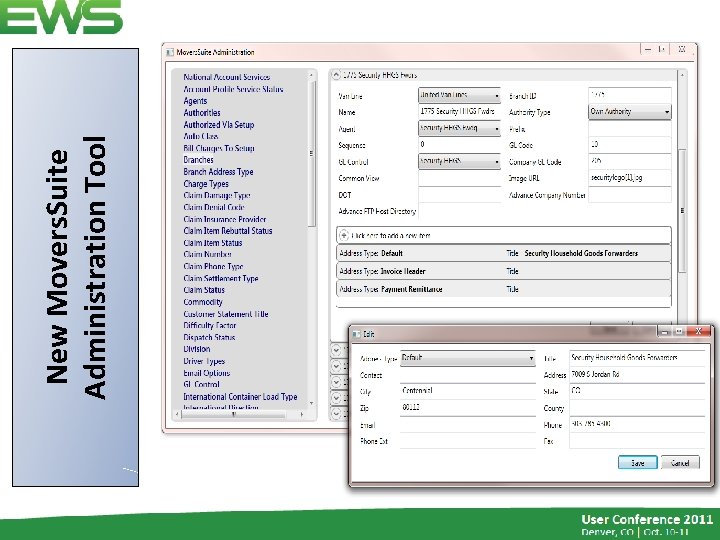Select Claim Phone Type entry
The height and width of the screenshot is (540, 720).
pyautogui.click(x=213, y=266)
